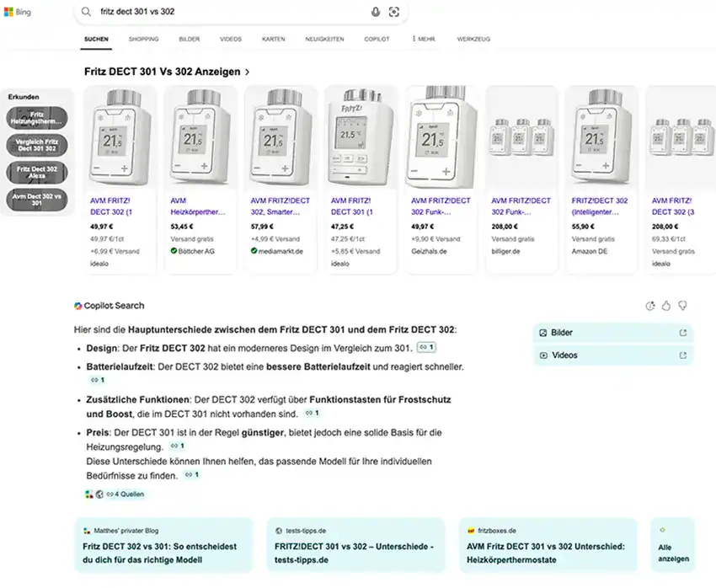Click the billiger.de three-pack thumbnail
Image resolution: width=716 pixels, height=588 pixels.
coord(521,137)
